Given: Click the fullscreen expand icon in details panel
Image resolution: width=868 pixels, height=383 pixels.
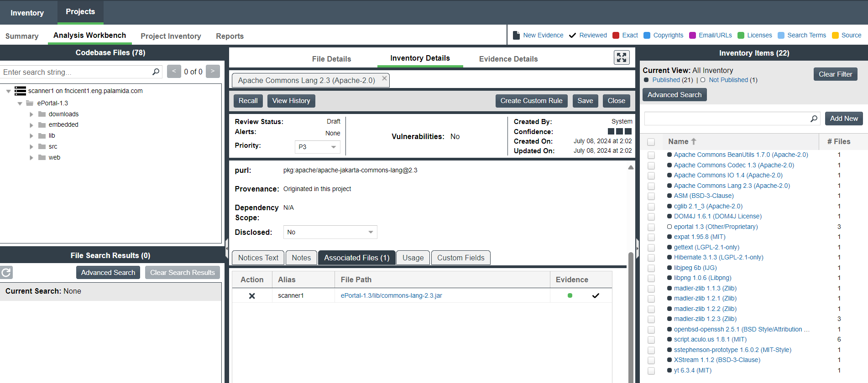Looking at the screenshot, I should 621,57.
